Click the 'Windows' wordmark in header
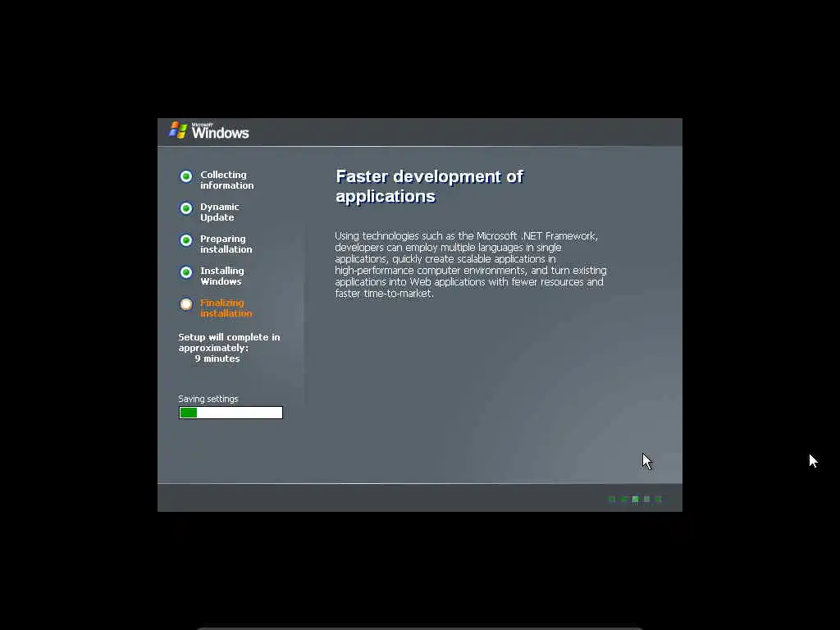 pos(220,133)
